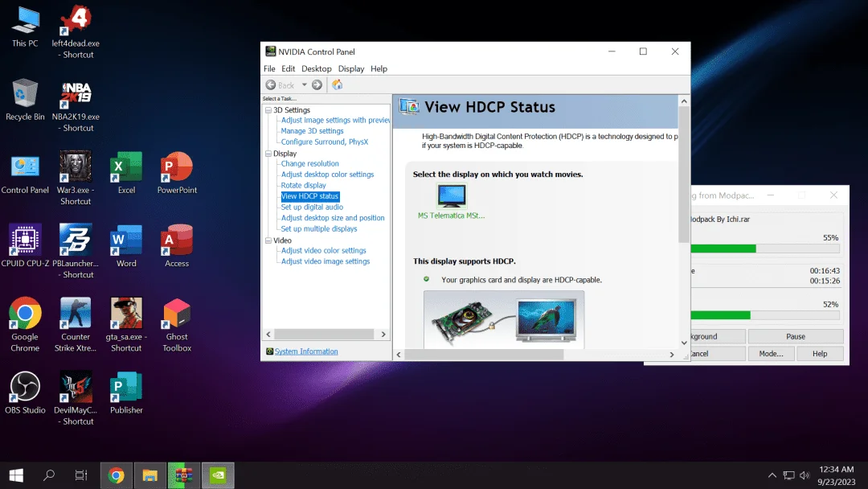Open the Desktop menu

coord(316,68)
